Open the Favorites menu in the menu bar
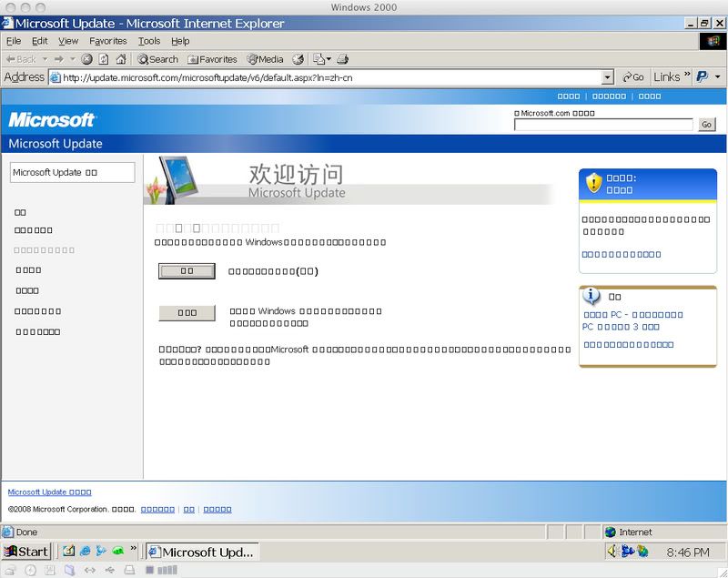This screenshot has width=728, height=578. coord(108,41)
